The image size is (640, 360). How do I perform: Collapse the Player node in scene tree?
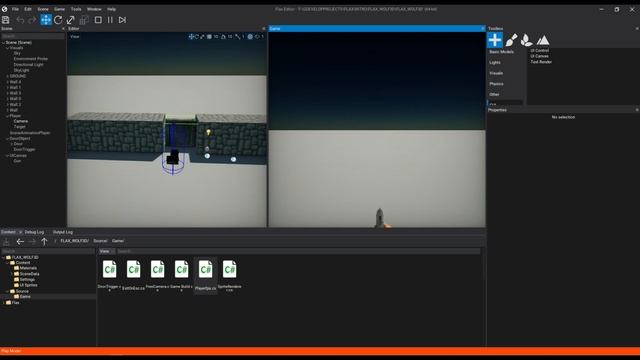pyautogui.click(x=7, y=116)
